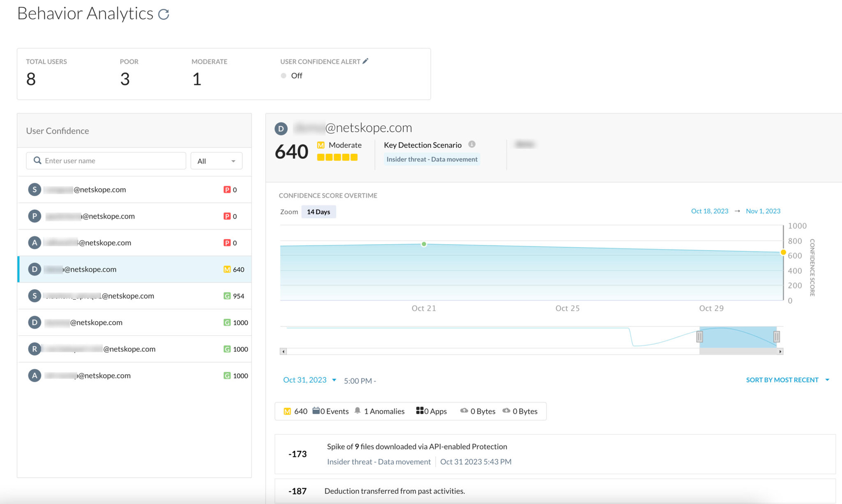The height and width of the screenshot is (504, 842).
Task: Click the anomalies bell icon
Action: coord(358,411)
